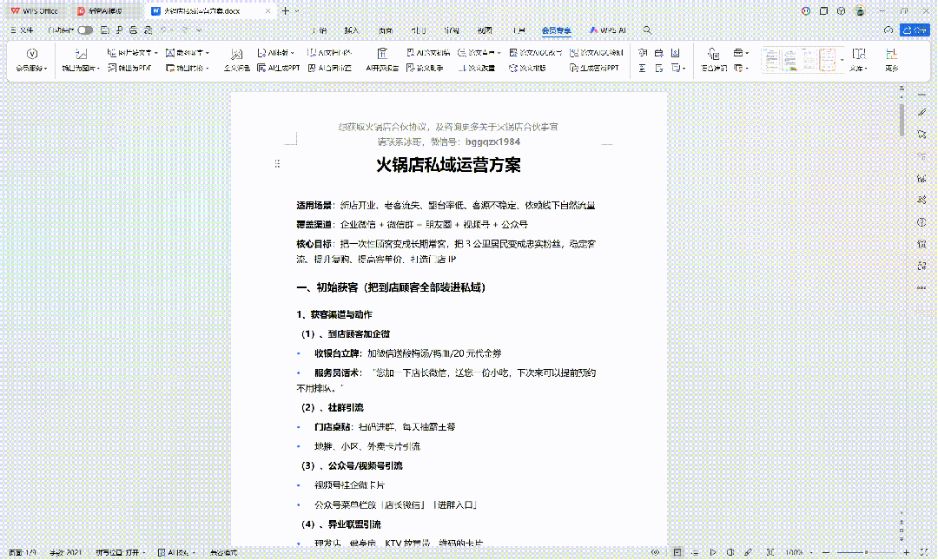Click the zoom in plus button
Screen dimensions: 938x560
(x=906, y=552)
